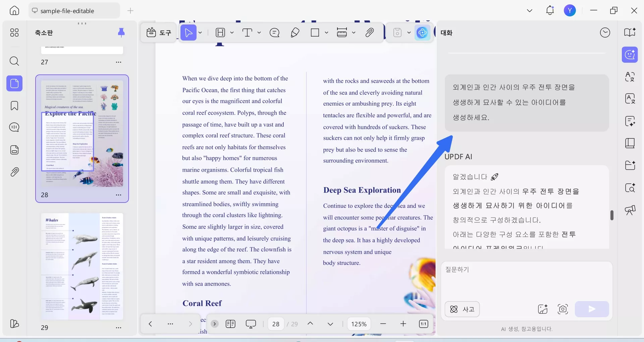Select the pencil drawing tool

(295, 33)
